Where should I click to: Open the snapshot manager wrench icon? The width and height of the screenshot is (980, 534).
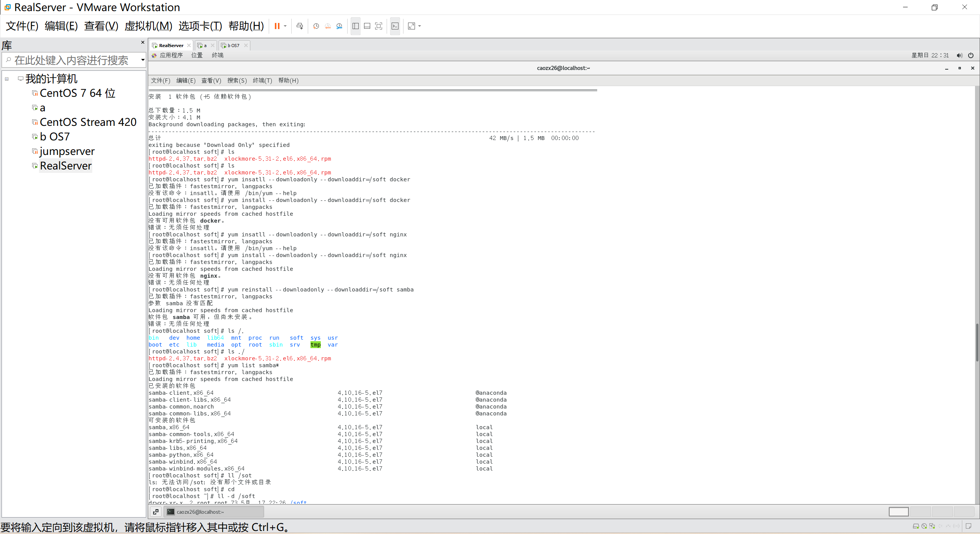(x=339, y=26)
